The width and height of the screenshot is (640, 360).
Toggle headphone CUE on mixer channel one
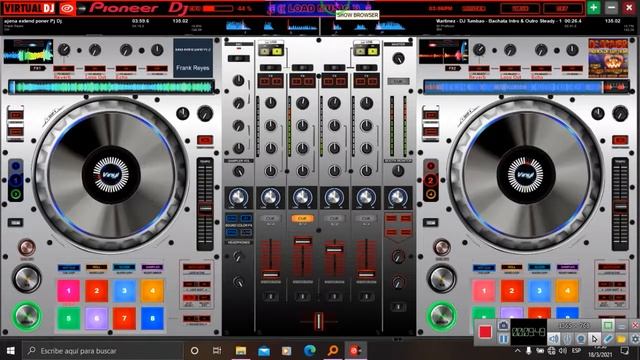pyautogui.click(x=270, y=219)
